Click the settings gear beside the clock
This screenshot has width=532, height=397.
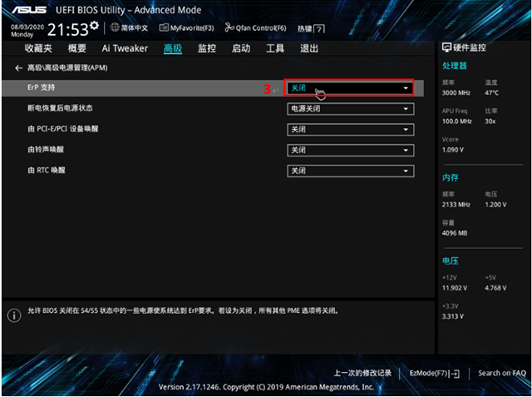click(x=94, y=26)
